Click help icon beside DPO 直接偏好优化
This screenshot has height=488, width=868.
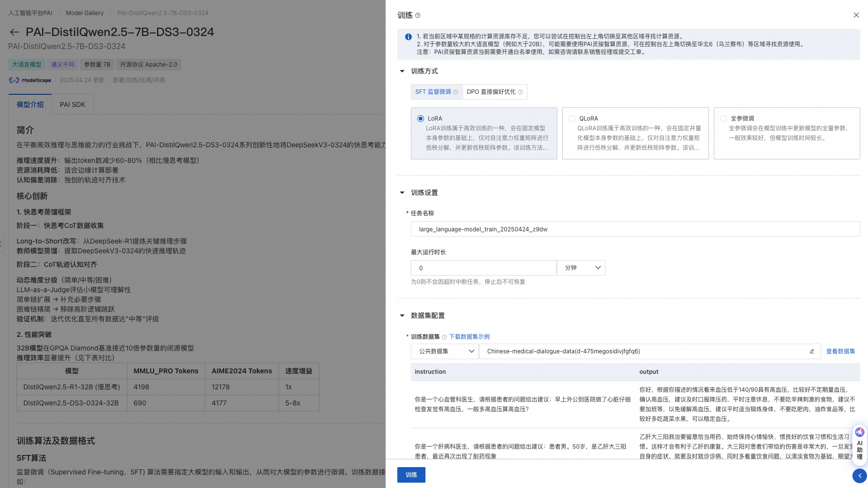pyautogui.click(x=520, y=92)
